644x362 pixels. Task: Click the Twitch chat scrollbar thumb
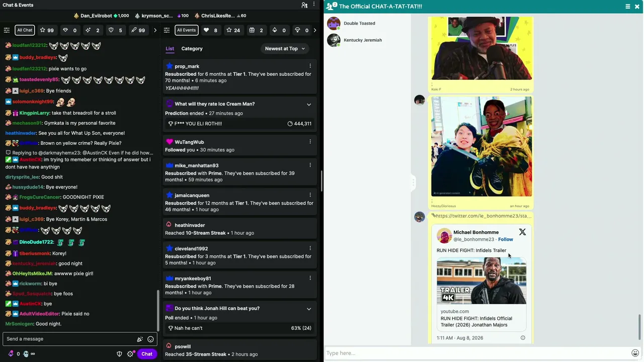(x=158, y=310)
